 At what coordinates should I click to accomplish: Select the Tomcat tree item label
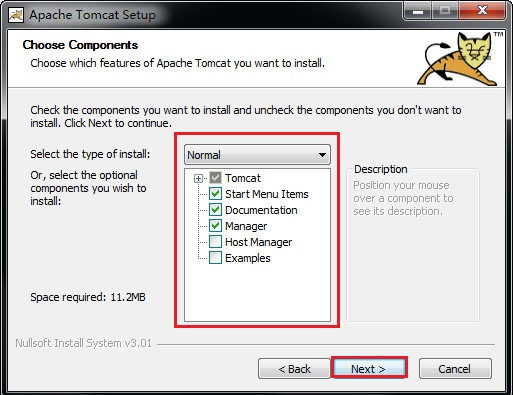tap(243, 178)
